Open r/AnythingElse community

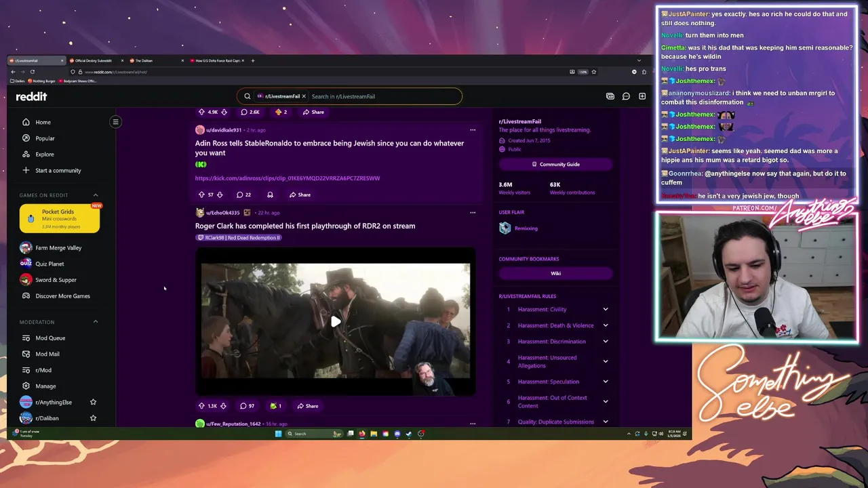[x=54, y=403]
